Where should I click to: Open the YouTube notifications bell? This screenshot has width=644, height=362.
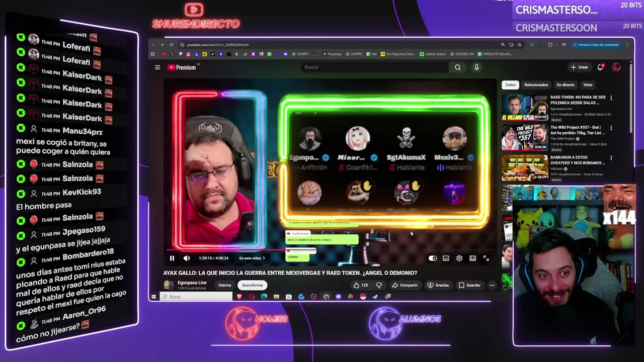tap(600, 67)
